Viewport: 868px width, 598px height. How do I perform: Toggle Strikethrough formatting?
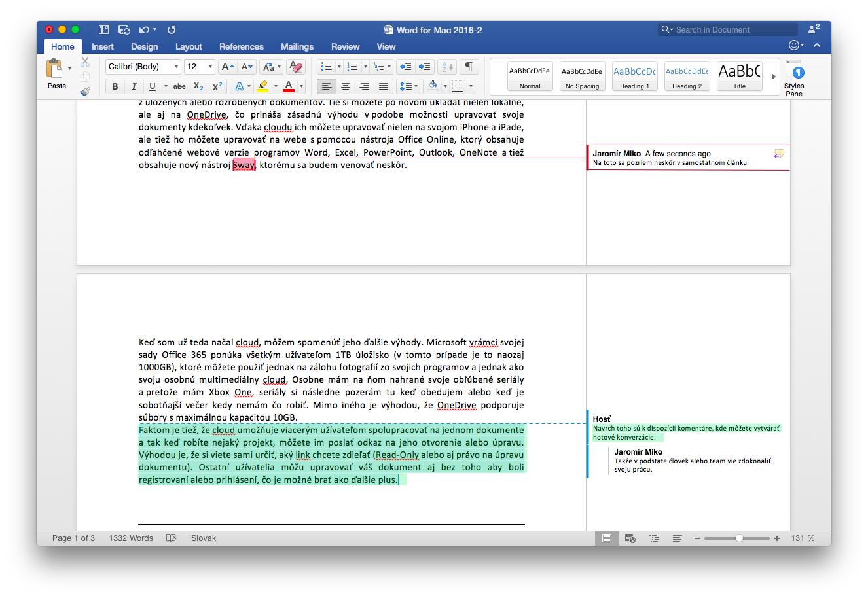tap(179, 86)
